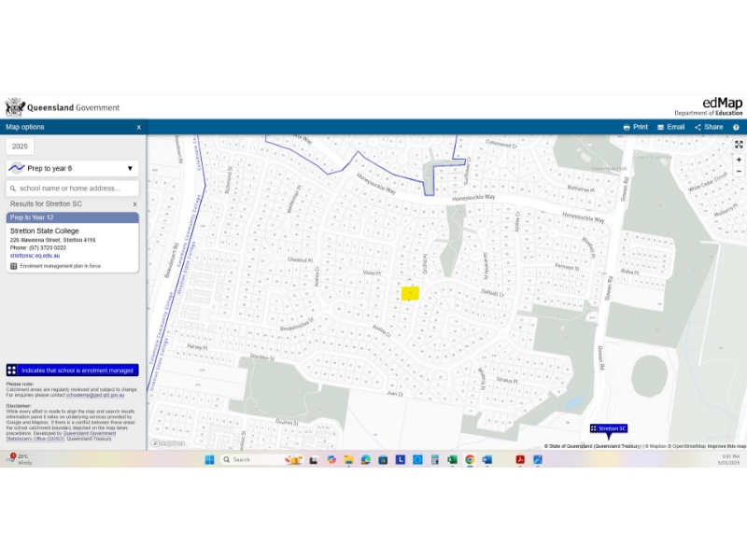Image resolution: width=747 pixels, height=560 pixels.
Task: Click the Stretton SC school marker
Action: 608,428
